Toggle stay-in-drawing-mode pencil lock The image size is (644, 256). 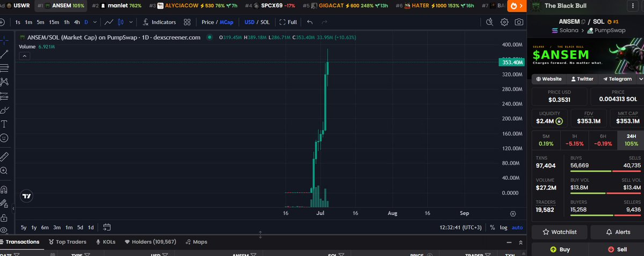[4, 203]
